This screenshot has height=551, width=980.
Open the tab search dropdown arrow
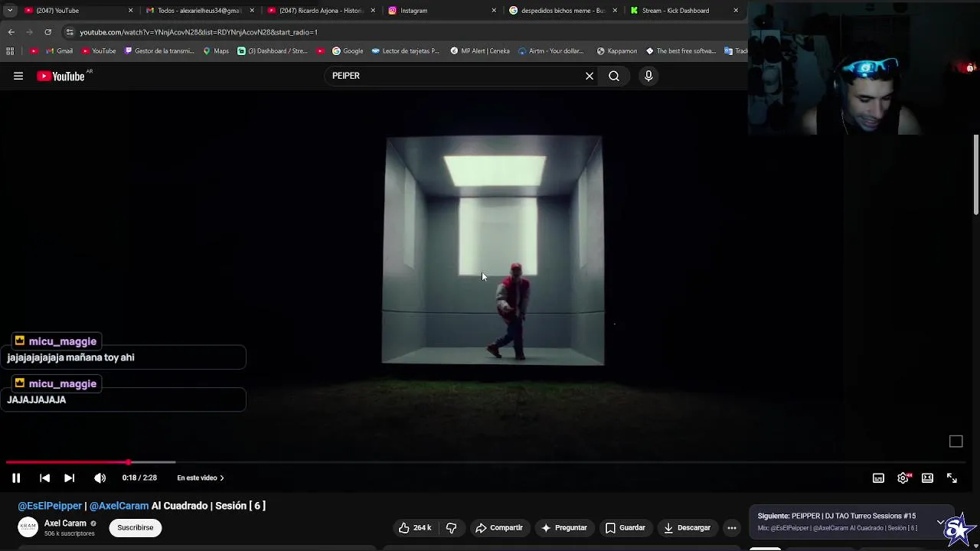click(9, 11)
